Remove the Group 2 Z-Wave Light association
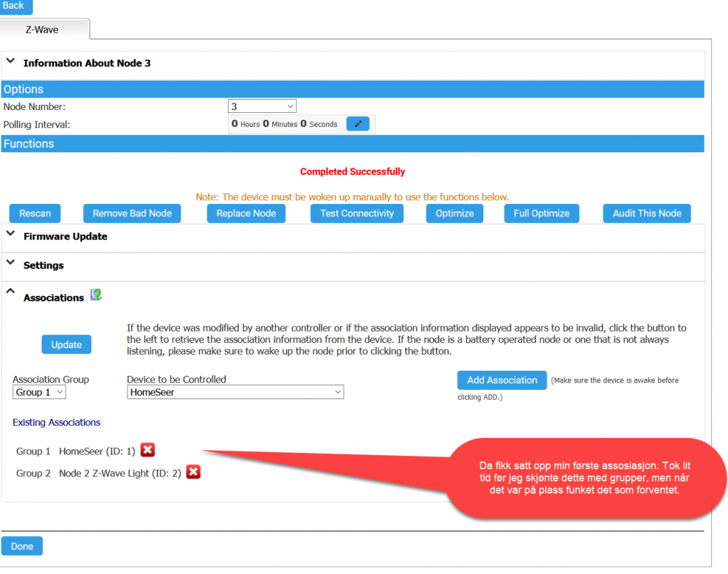728x574 pixels. click(193, 472)
